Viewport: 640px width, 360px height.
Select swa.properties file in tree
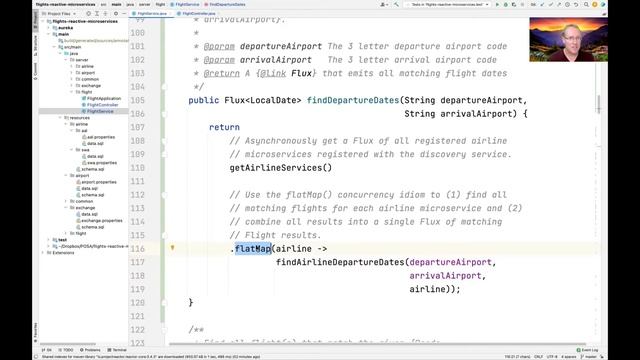(99, 163)
